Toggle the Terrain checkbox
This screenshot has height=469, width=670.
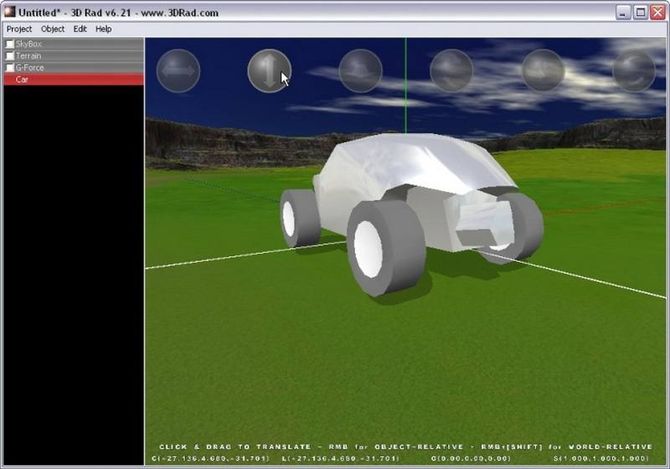(10, 56)
